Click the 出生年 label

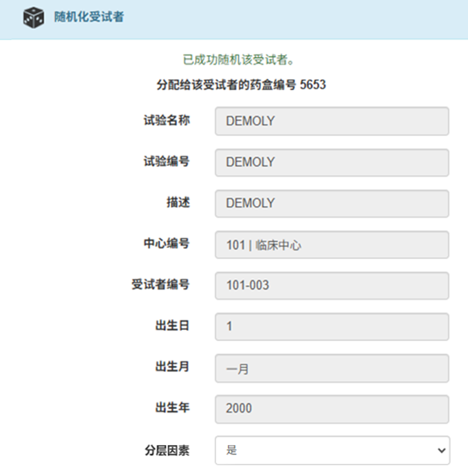coord(172,408)
